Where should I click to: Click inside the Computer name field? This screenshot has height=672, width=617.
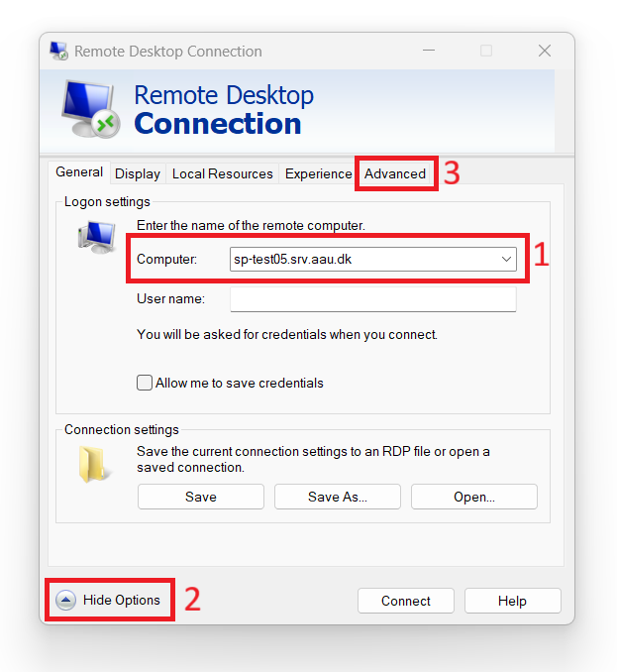pos(373,259)
